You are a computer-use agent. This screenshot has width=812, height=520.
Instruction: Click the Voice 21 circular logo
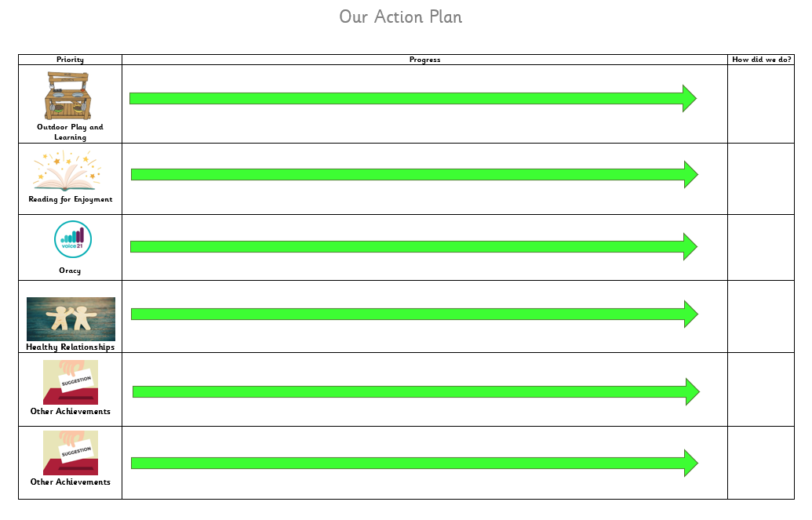pyautogui.click(x=73, y=239)
